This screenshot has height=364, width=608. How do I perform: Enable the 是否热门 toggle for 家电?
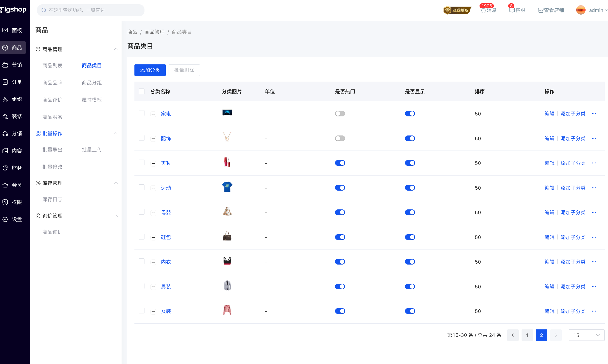tap(340, 114)
